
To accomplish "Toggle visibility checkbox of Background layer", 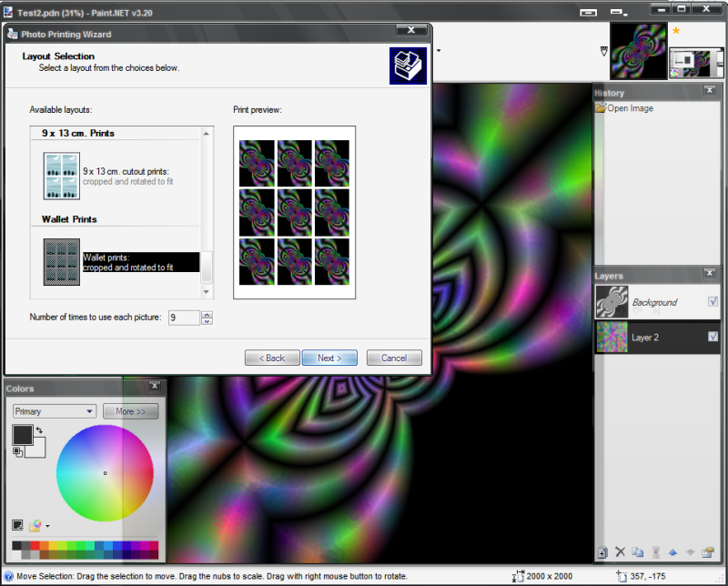I will (x=713, y=302).
